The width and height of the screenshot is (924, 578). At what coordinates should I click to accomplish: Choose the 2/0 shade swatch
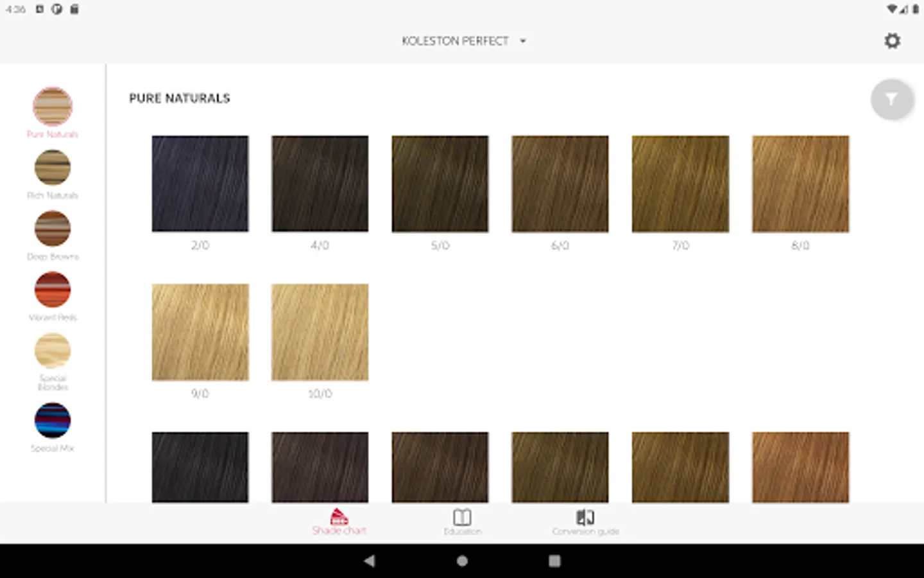click(200, 184)
